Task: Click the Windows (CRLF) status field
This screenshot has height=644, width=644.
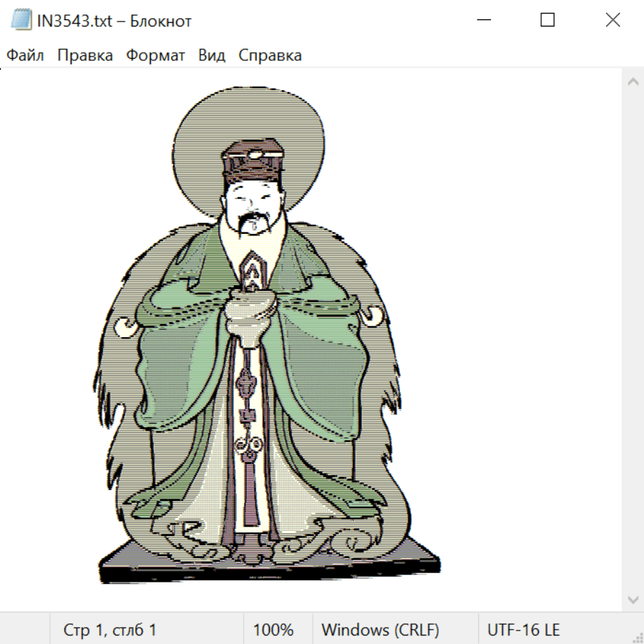Action: [380, 630]
